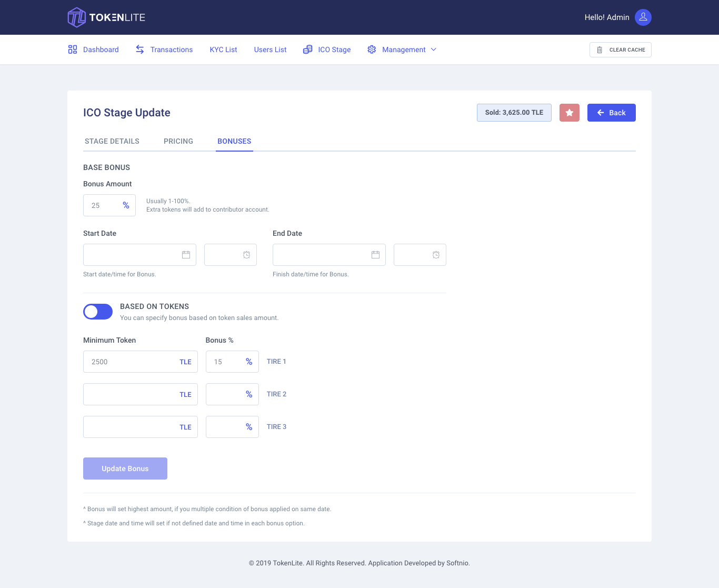Image resolution: width=719 pixels, height=588 pixels.
Task: Switch to the Pricing tab
Action: (178, 141)
